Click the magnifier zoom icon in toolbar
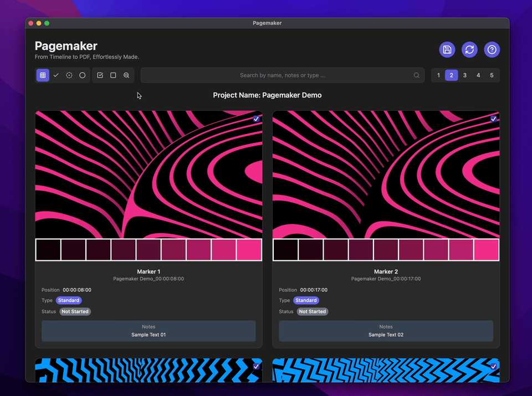 coord(126,75)
